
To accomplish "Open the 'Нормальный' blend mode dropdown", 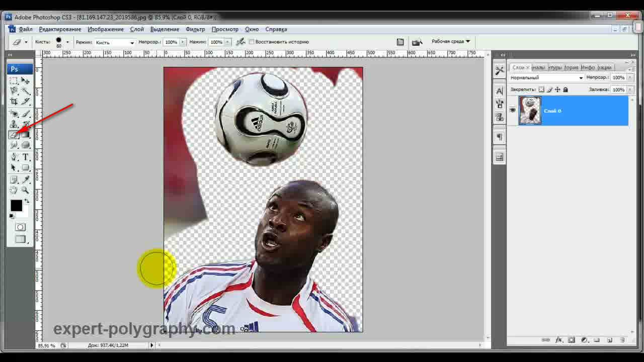I will coord(546,78).
